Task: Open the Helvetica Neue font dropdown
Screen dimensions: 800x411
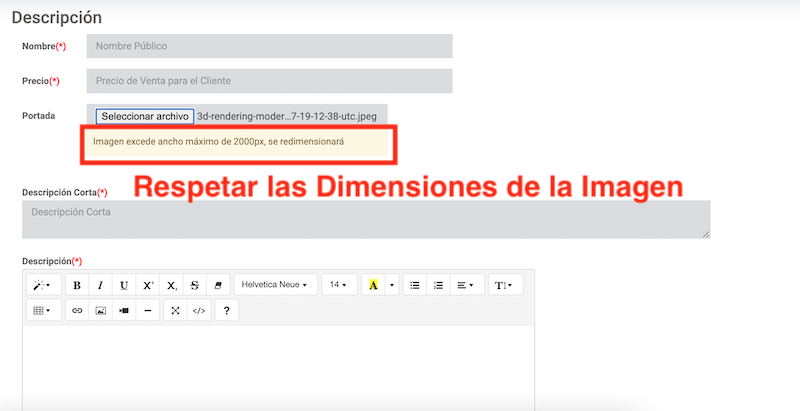Action: (x=276, y=285)
